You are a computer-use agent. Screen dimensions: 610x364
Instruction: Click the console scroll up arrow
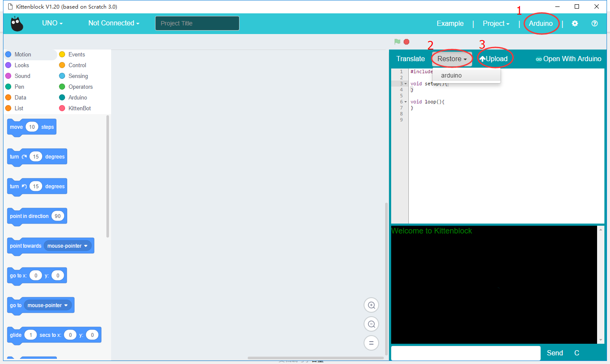tap(601, 230)
